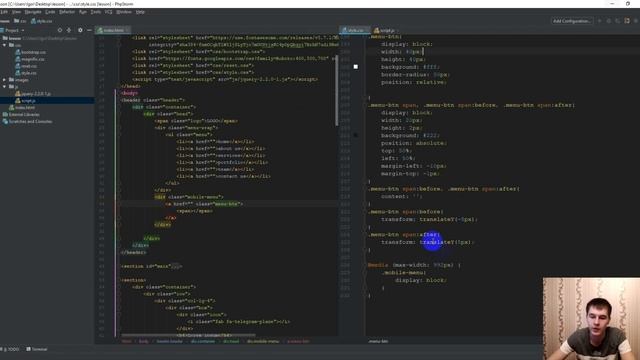
Task: Click the white #fff color swatch in gutter
Action: 356,67
